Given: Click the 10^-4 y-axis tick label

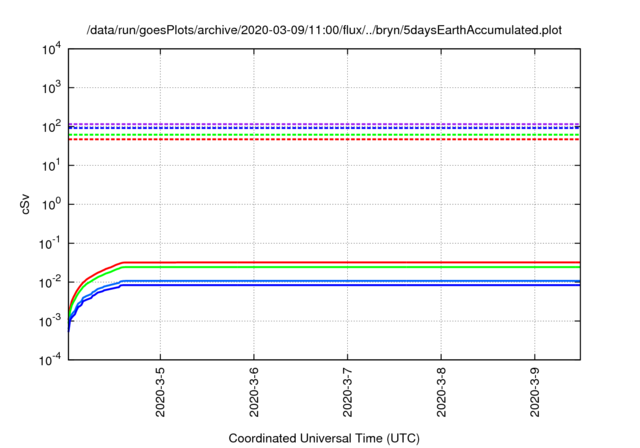Looking at the screenshot, I should pyautogui.click(x=49, y=360).
